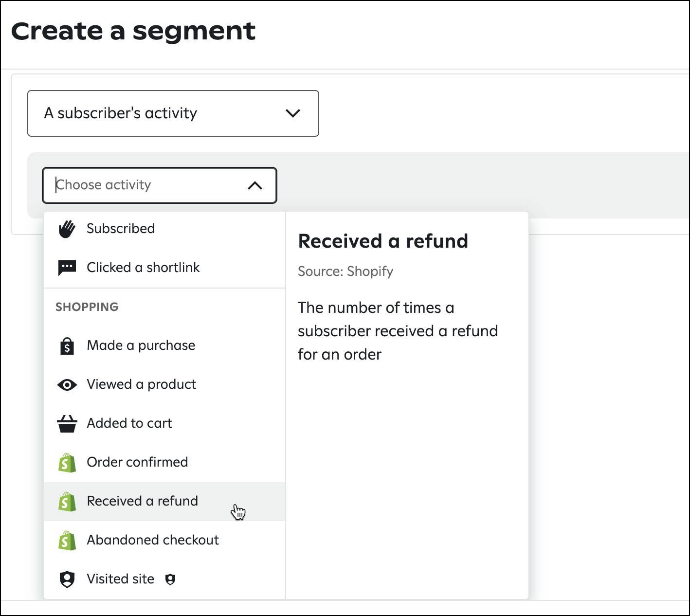
Task: Choose "Added to cart" under Shopping
Action: pyautogui.click(x=129, y=423)
